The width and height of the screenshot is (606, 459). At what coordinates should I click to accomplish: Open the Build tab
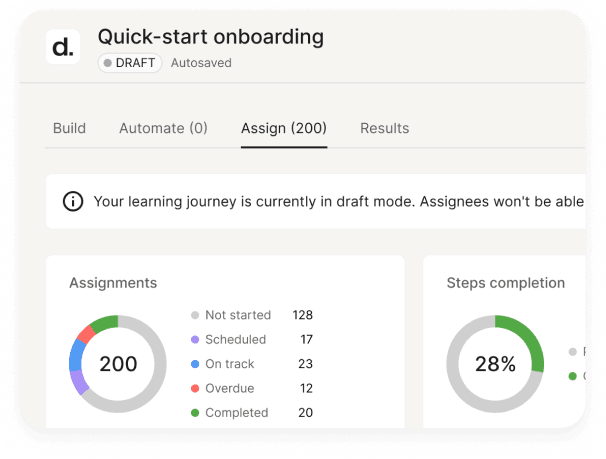coord(69,128)
